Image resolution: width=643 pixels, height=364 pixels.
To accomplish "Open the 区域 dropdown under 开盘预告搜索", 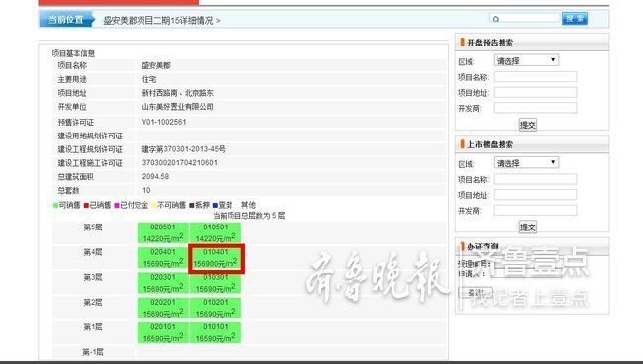I will tap(525, 60).
